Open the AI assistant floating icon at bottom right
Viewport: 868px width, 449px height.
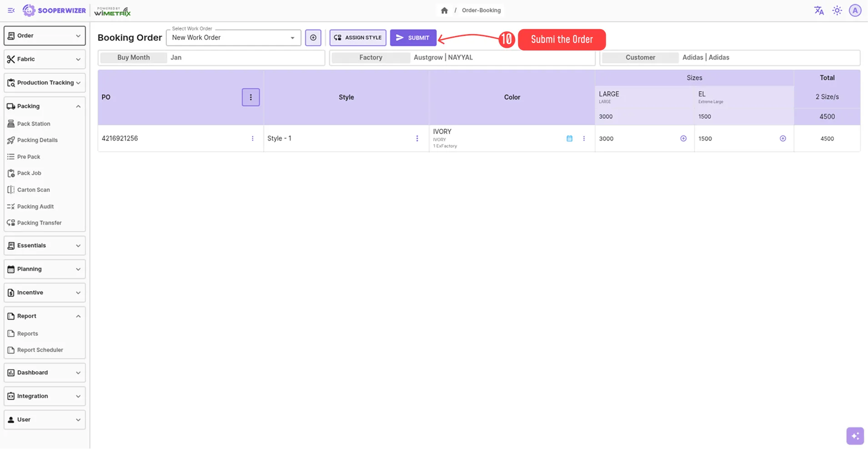coord(855,435)
